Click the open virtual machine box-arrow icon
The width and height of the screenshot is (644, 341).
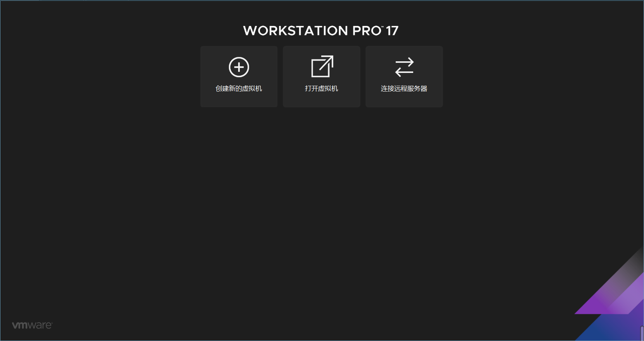322,66
